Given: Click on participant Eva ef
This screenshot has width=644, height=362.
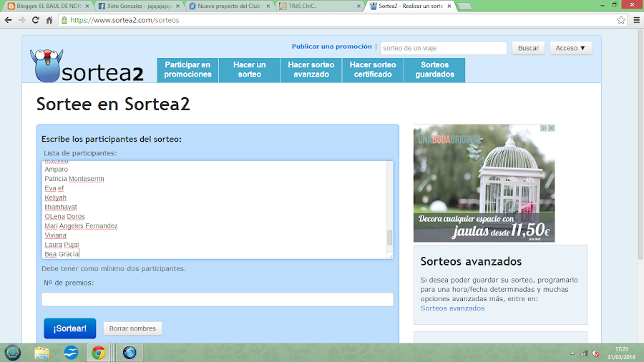Looking at the screenshot, I should coord(54,188).
